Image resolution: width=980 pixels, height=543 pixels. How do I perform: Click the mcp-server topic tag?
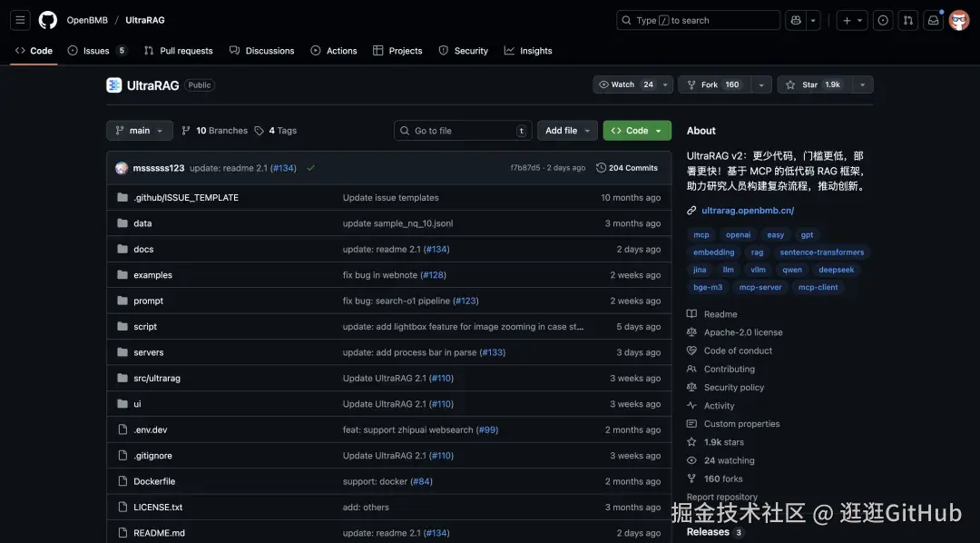[760, 287]
